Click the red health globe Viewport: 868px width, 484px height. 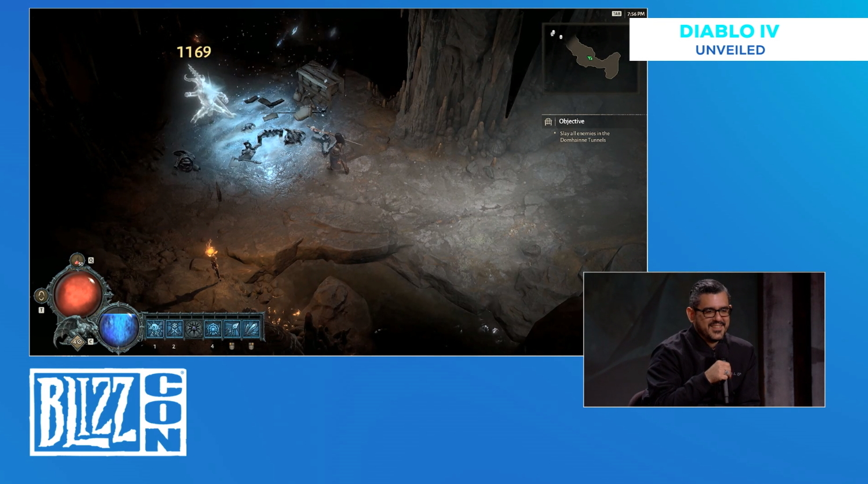click(x=78, y=294)
